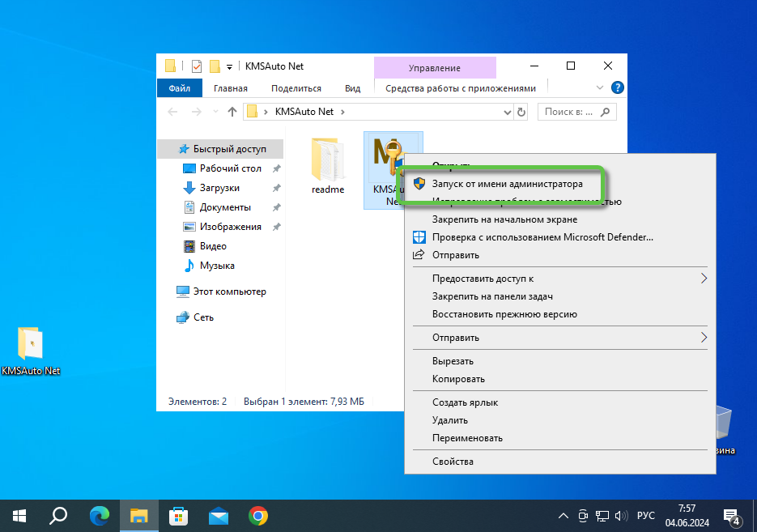Expand arrow beside lower 'Отправить' entry

click(704, 338)
